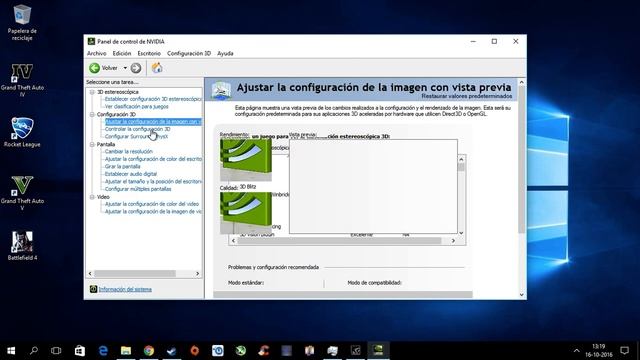Select Ver clasificación para juegos

tap(137, 107)
